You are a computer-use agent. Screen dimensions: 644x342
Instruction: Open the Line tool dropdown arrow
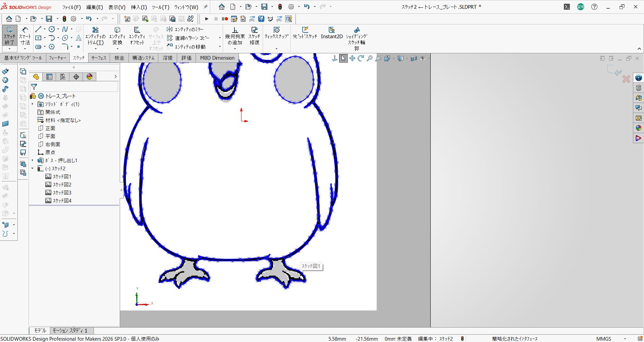coord(45,30)
